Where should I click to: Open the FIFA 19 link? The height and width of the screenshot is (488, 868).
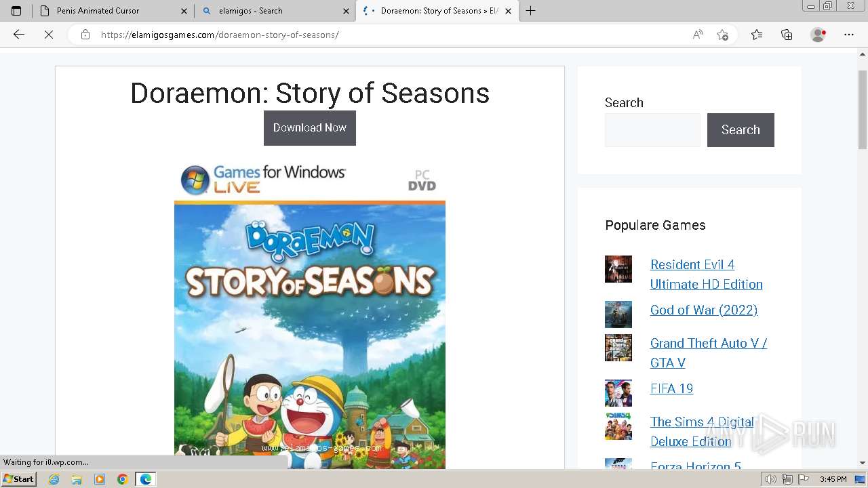click(671, 388)
